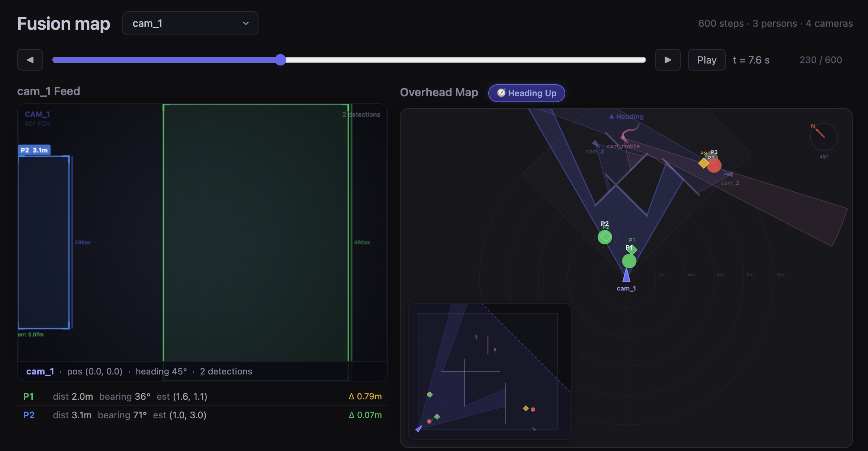Click the yellow P3 diamond estimate

tap(703, 163)
